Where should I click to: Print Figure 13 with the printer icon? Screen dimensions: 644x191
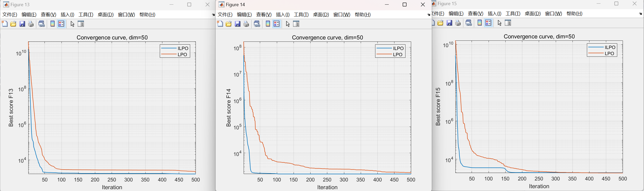click(x=31, y=24)
